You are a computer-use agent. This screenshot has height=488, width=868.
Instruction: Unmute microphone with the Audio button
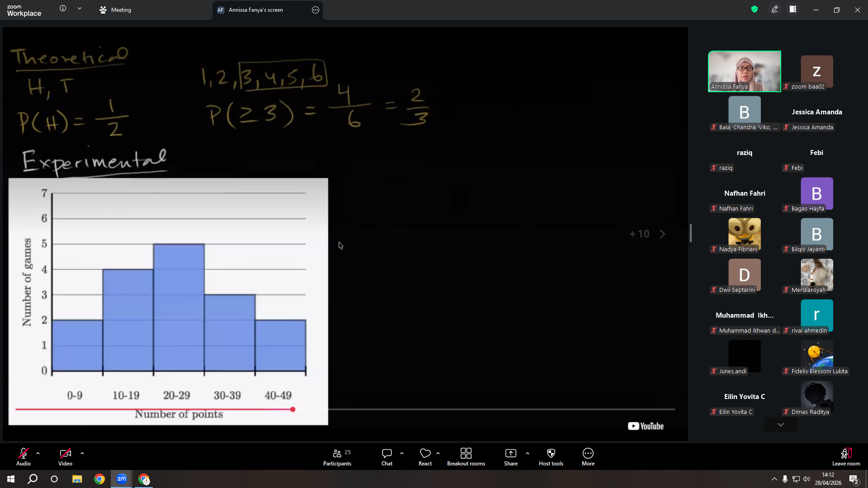[x=24, y=457]
